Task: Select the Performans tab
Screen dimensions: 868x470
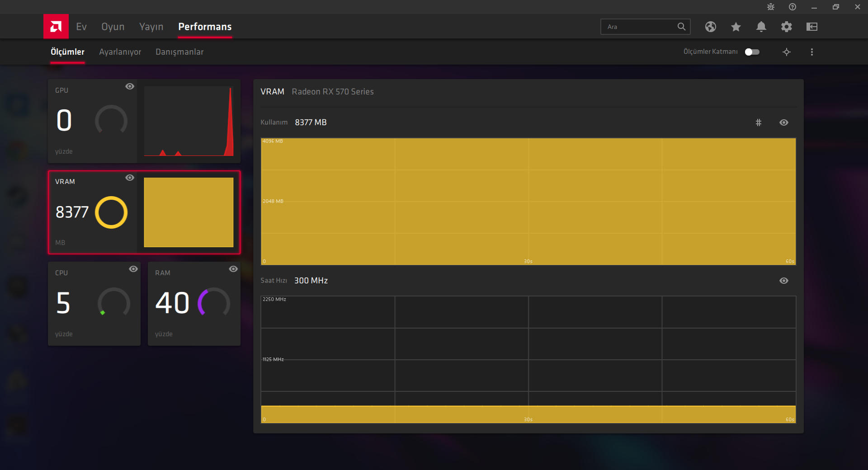Action: (205, 27)
